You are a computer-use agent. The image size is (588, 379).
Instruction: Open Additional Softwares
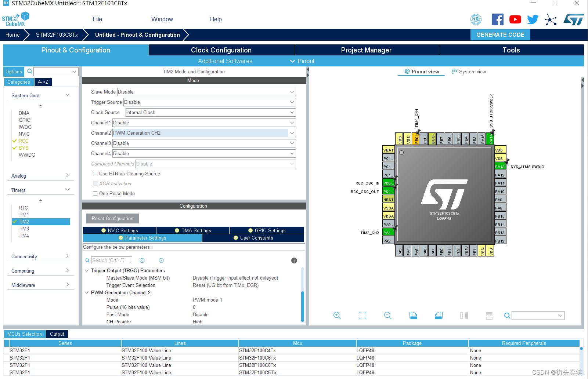click(x=225, y=61)
